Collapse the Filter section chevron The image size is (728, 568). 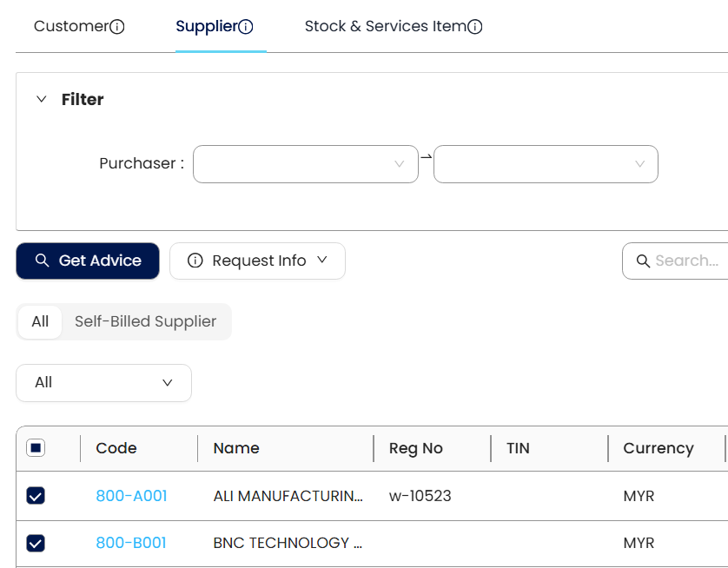point(41,100)
